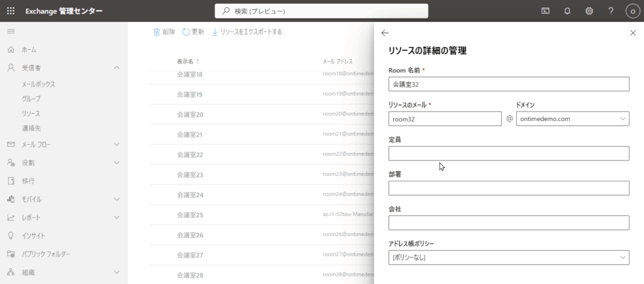Open the アドレス帳ポリシー dropdown
The width and height of the screenshot is (644, 284).
tap(509, 258)
